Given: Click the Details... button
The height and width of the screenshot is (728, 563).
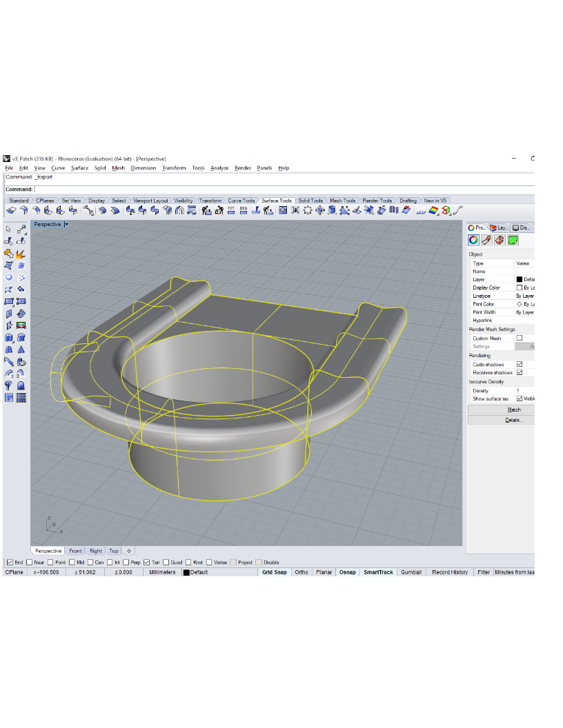Looking at the screenshot, I should pyautogui.click(x=513, y=420).
